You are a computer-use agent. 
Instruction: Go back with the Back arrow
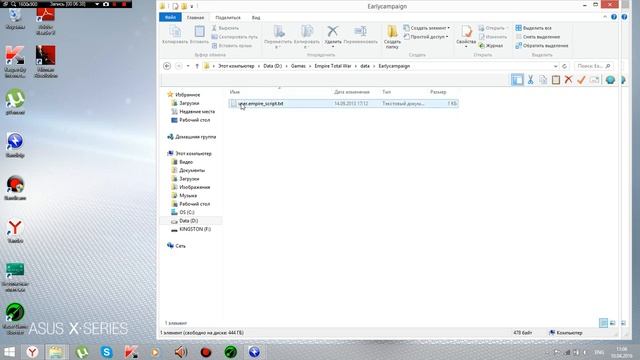[167, 66]
